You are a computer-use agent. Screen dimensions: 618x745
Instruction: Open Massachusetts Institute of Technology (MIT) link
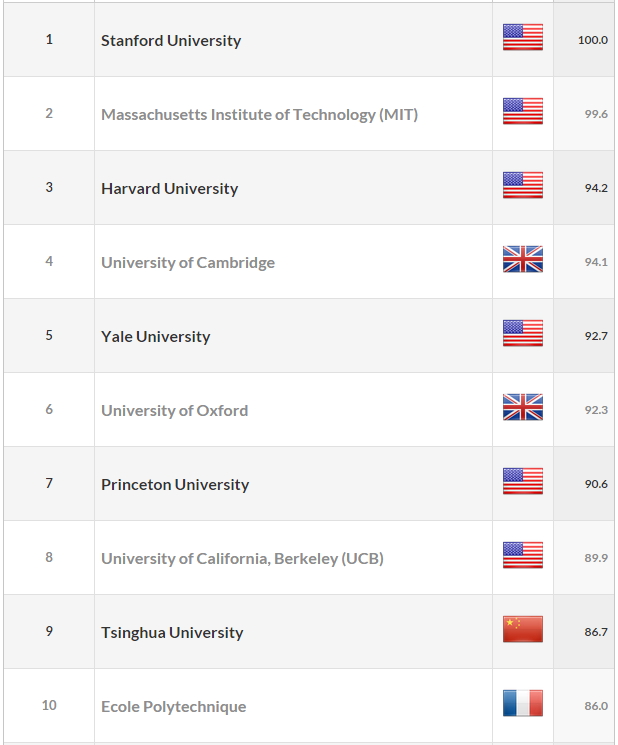(x=259, y=115)
